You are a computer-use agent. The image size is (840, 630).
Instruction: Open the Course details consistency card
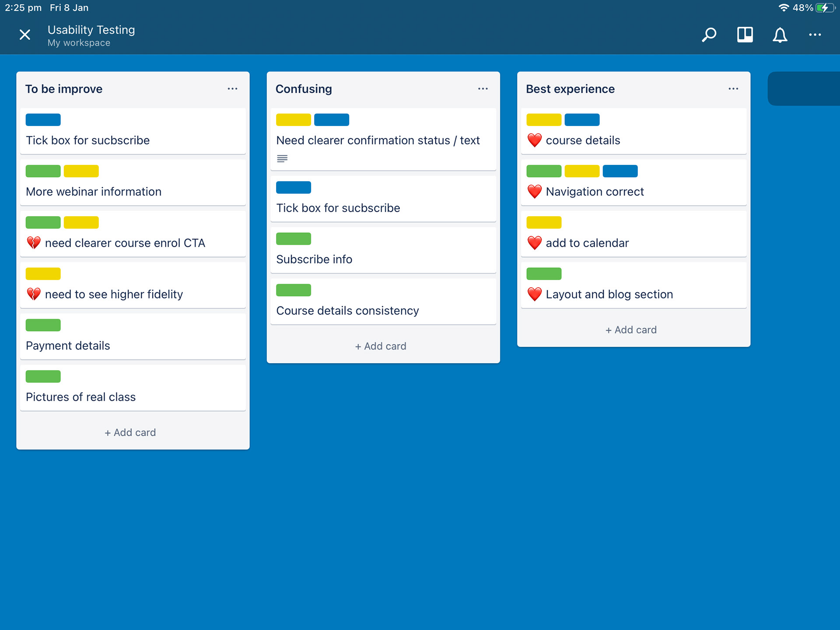click(x=383, y=301)
